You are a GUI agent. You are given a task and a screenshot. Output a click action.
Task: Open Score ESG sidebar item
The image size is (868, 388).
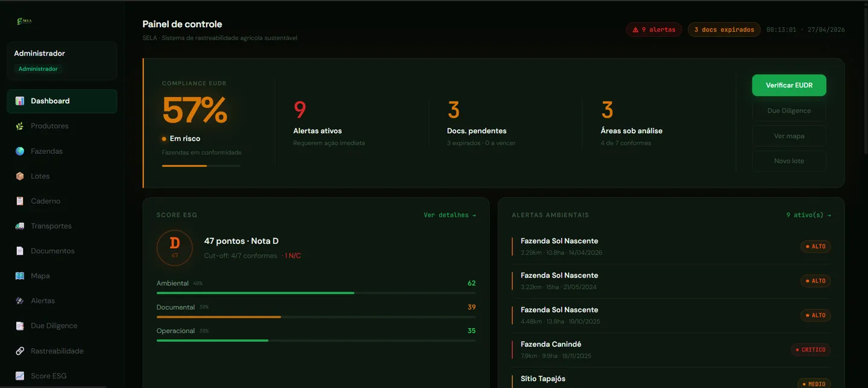(62, 376)
